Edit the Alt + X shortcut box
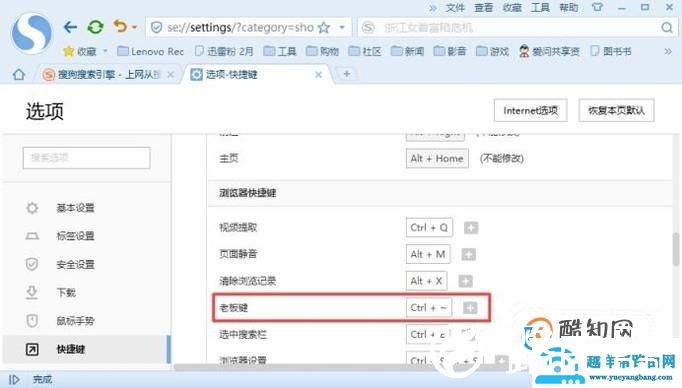The image size is (682, 388). [426, 281]
